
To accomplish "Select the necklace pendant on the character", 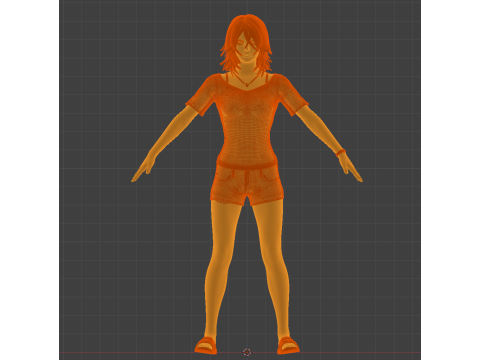I will [247, 85].
